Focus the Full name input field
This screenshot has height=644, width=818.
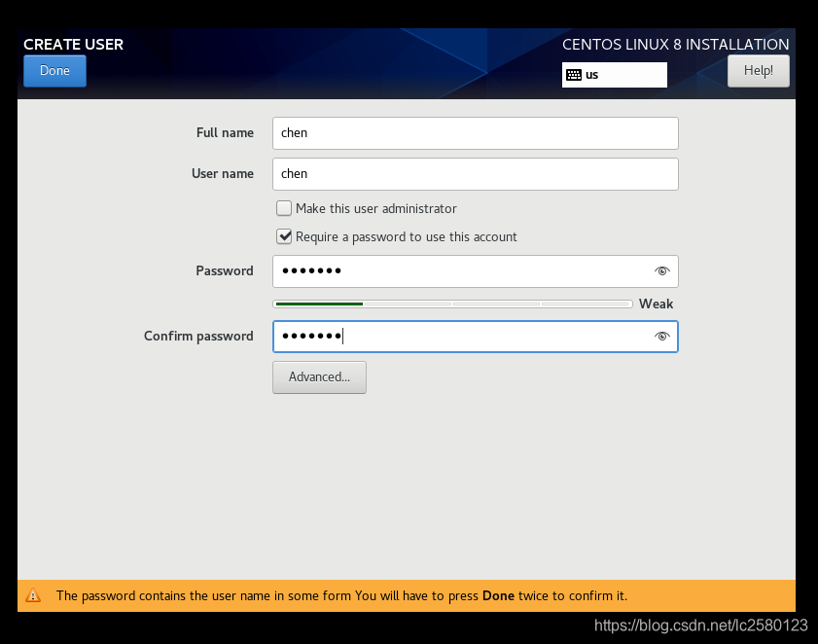click(476, 133)
